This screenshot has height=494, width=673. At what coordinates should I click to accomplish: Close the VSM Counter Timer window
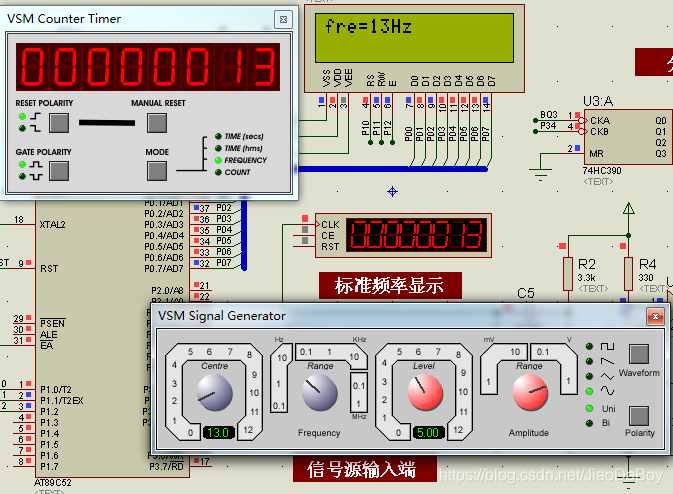click(x=284, y=19)
